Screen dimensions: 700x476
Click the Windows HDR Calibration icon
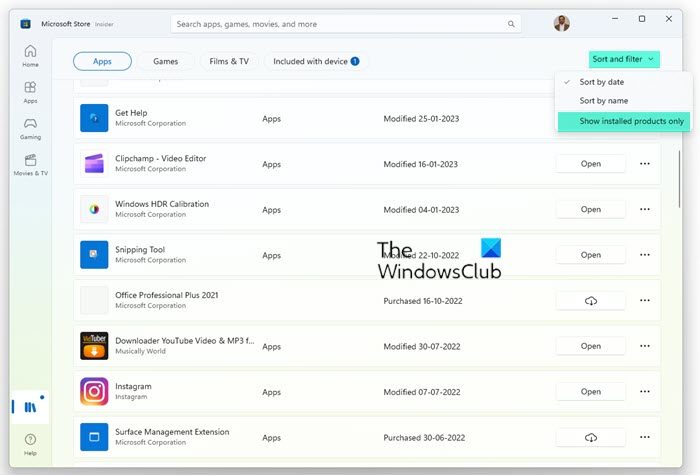coord(94,209)
